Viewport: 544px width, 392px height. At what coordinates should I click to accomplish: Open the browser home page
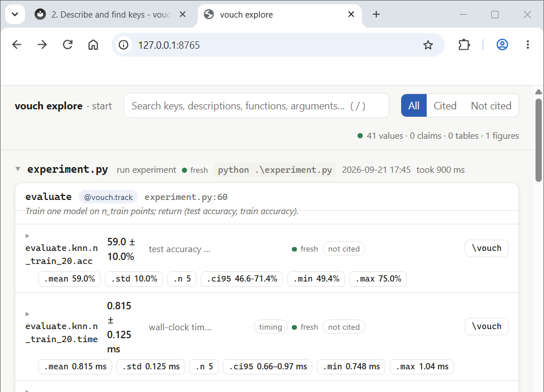93,45
